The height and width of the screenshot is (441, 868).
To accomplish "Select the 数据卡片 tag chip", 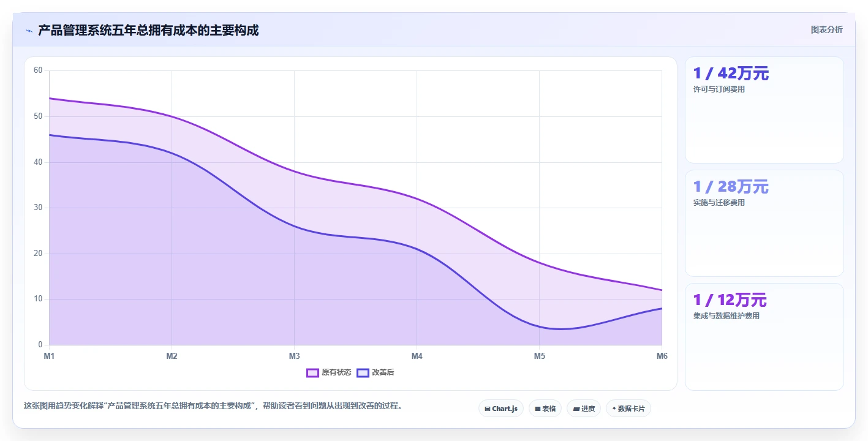I will (x=628, y=409).
